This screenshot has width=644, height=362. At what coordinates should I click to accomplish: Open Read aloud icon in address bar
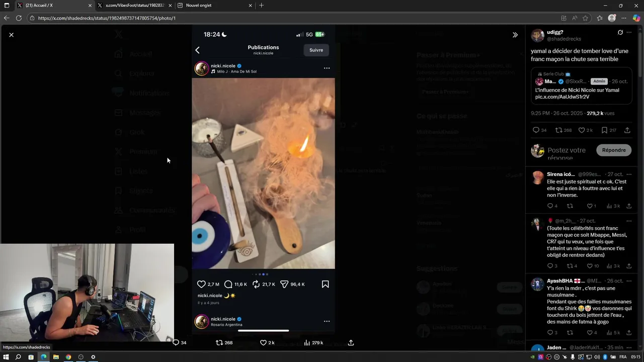coord(575,18)
